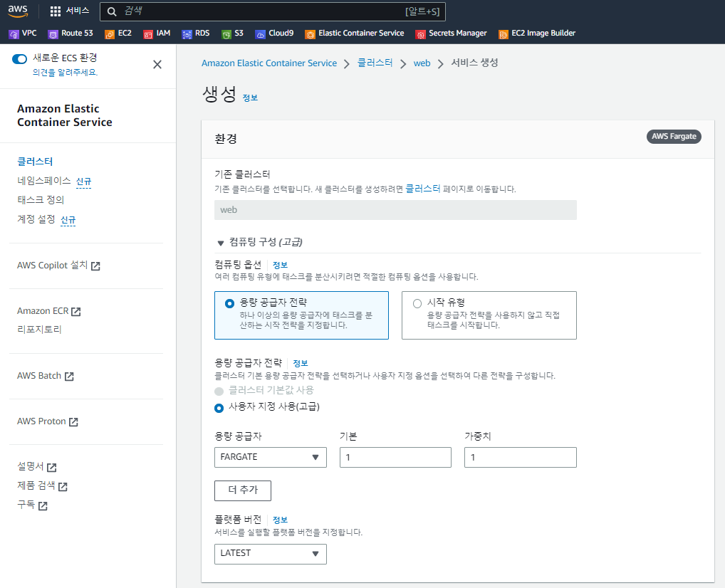Click the 신규 badge next to 네임스페이스
This screenshot has width=725, height=588.
click(84, 182)
